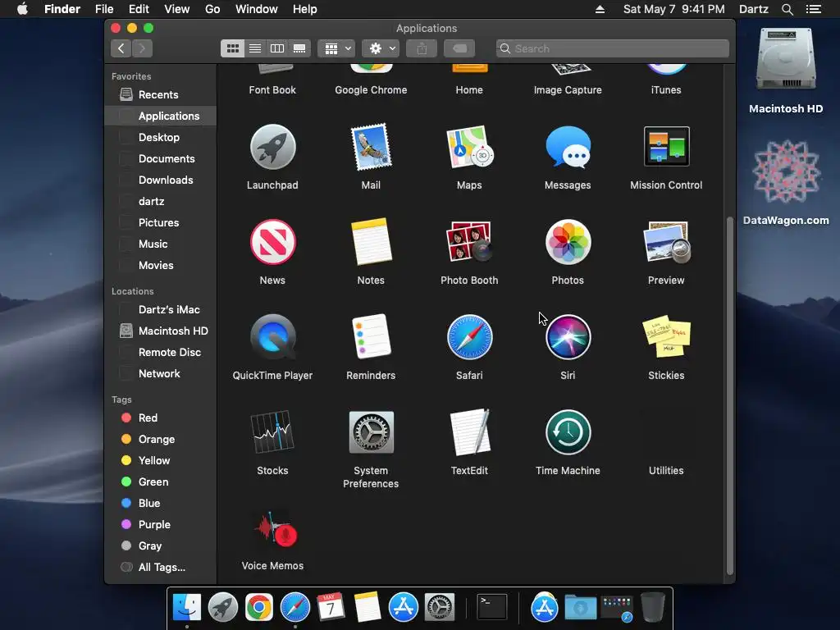Click the Terminal icon in the Dock

click(492, 607)
